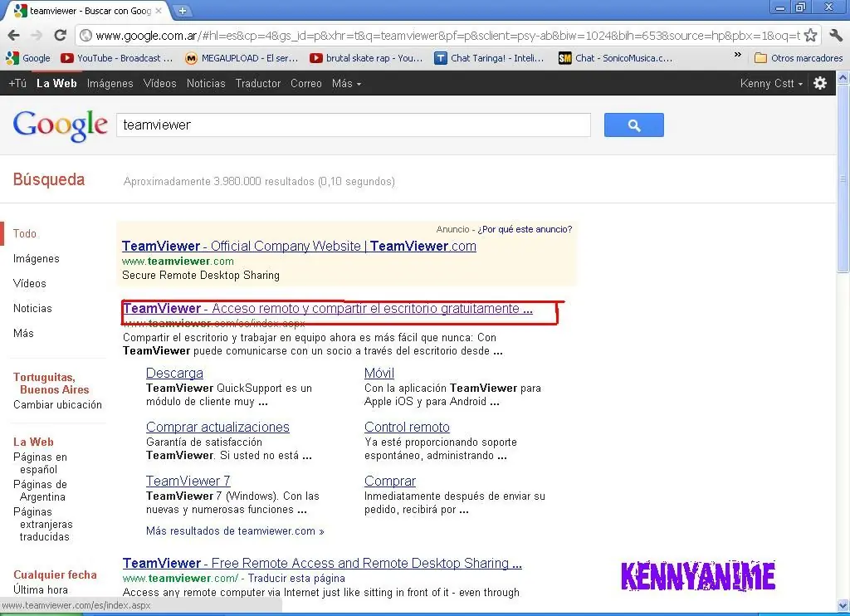Viewport: 850px width, 616px height.
Task: Click the address bar URL
Action: pyautogui.click(x=447, y=36)
